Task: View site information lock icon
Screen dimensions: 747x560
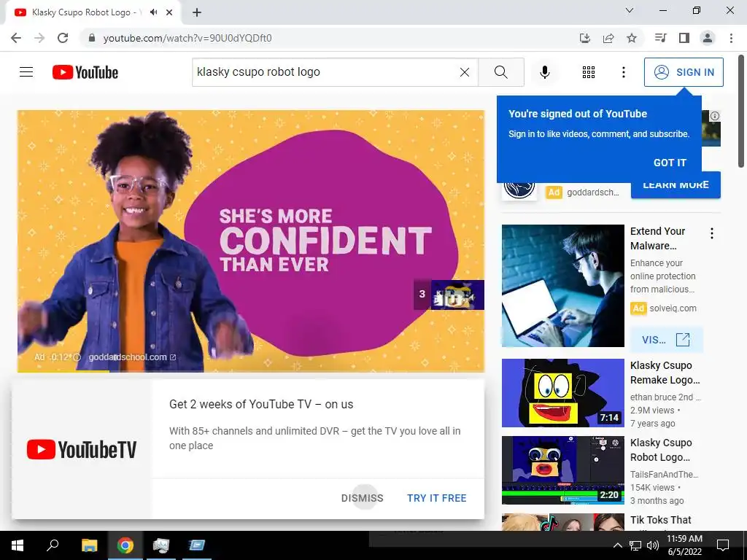Action: [x=92, y=38]
